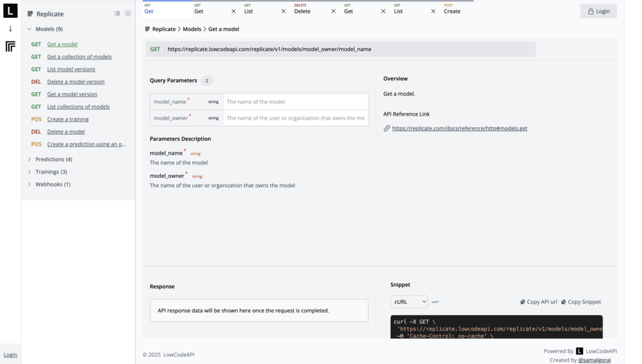Expand the Predictions (4) section
This screenshot has height=364, width=642.
[x=29, y=160]
